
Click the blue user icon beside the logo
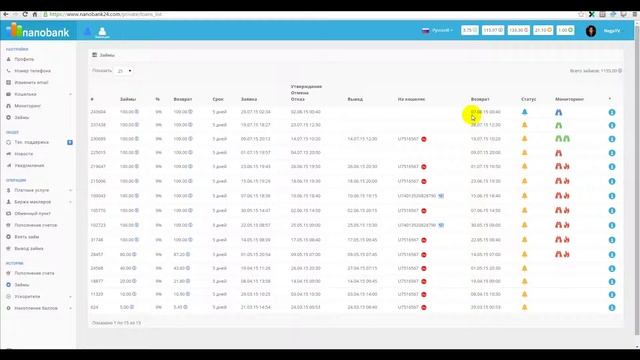[x=87, y=31]
